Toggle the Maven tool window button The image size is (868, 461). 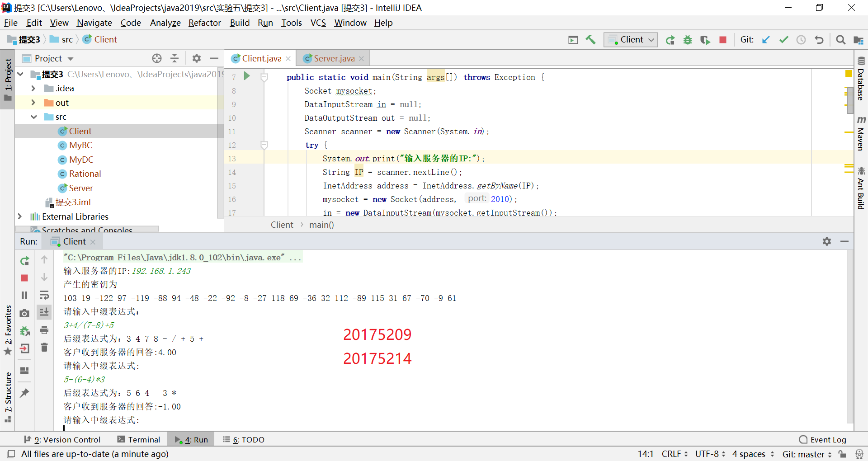(861, 133)
